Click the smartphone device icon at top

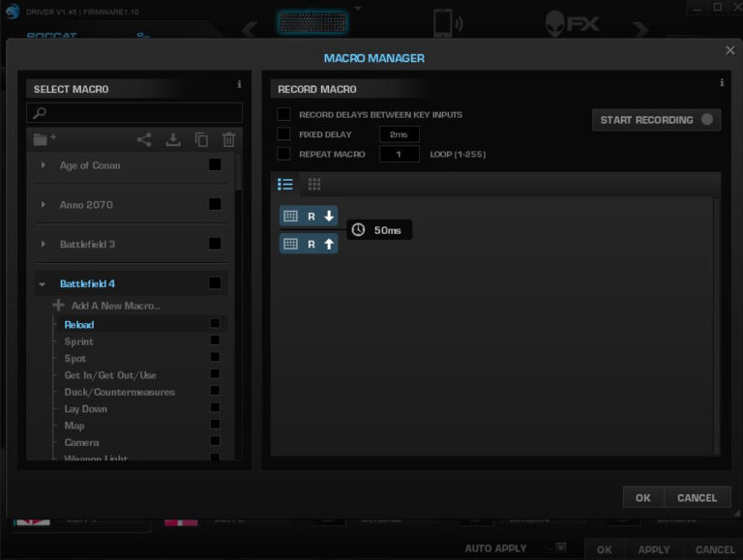click(448, 23)
